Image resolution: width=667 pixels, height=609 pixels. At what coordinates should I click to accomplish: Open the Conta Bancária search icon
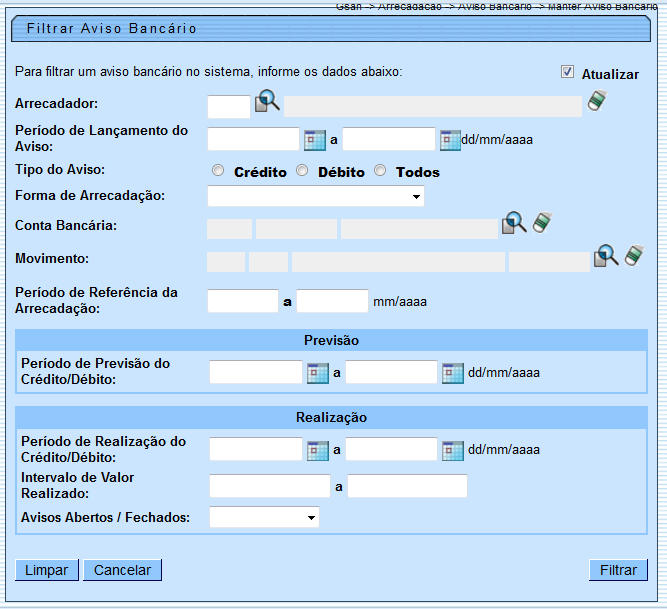pyautogui.click(x=513, y=224)
